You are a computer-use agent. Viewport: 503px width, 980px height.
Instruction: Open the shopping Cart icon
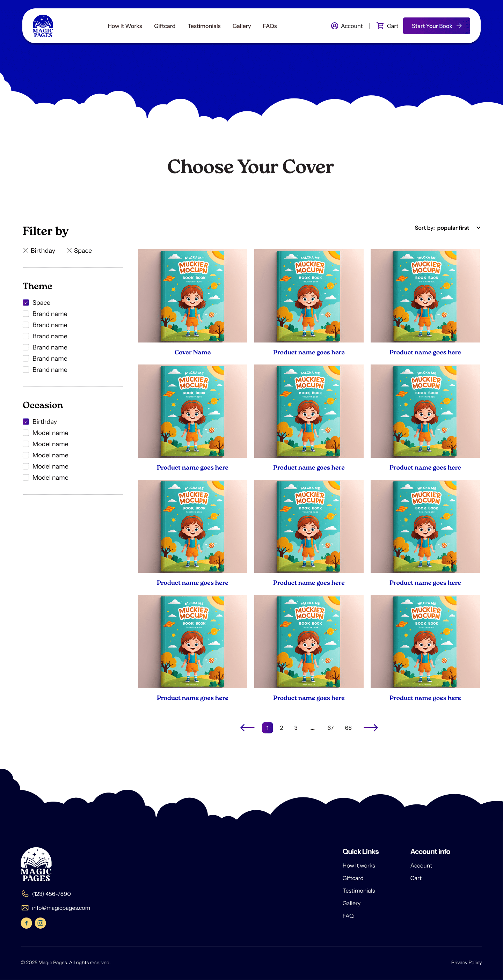pyautogui.click(x=380, y=26)
